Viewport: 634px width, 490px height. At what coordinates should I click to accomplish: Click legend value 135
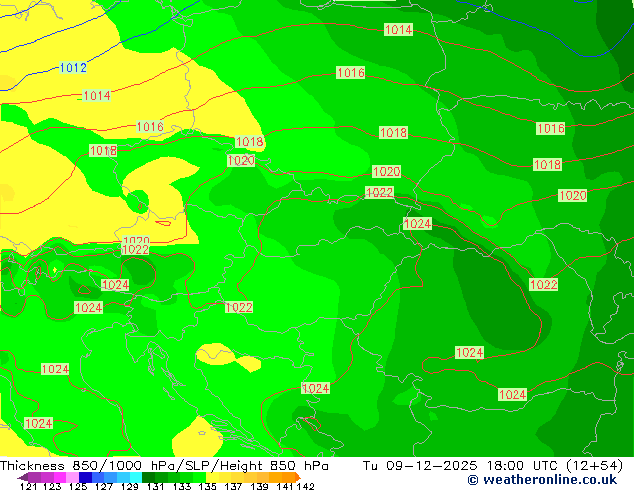click(207, 486)
